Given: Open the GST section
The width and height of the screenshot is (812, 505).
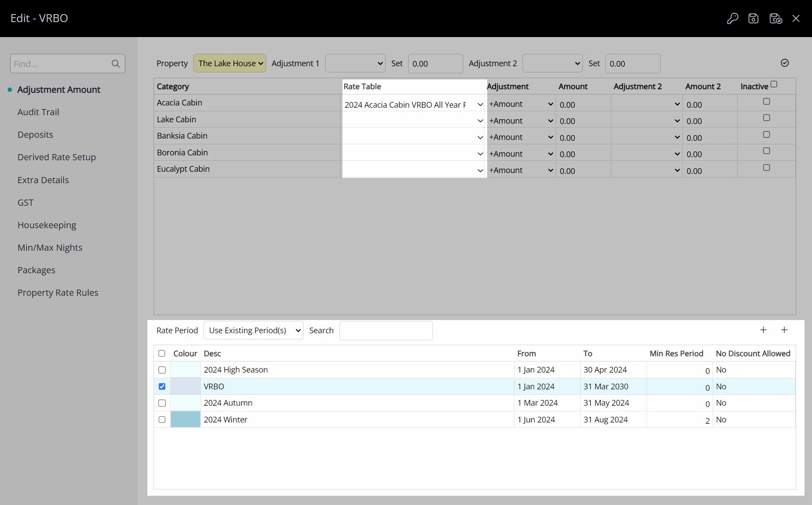Looking at the screenshot, I should (x=26, y=203).
